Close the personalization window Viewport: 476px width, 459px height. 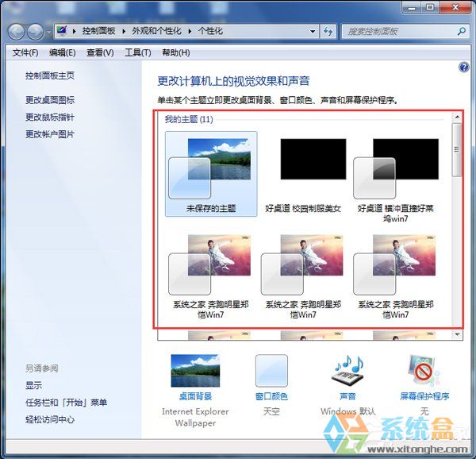455,6
